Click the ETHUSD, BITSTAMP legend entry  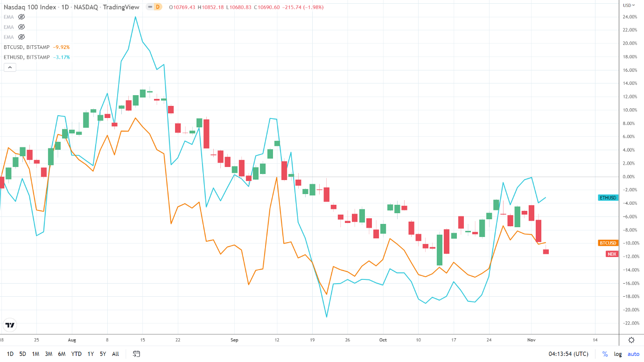tap(27, 57)
